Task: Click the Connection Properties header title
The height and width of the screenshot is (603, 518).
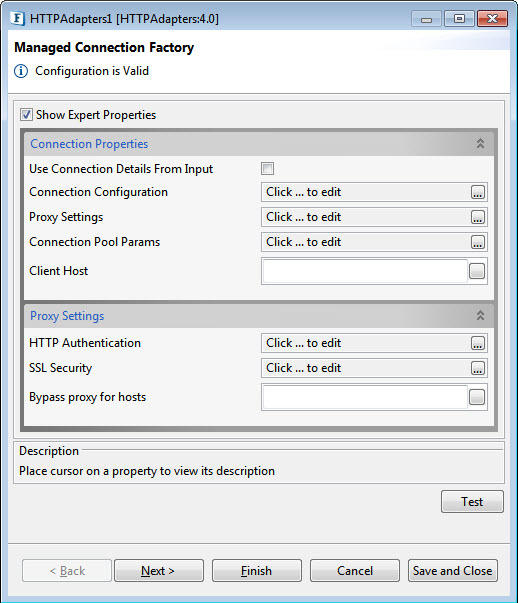Action: 89,144
